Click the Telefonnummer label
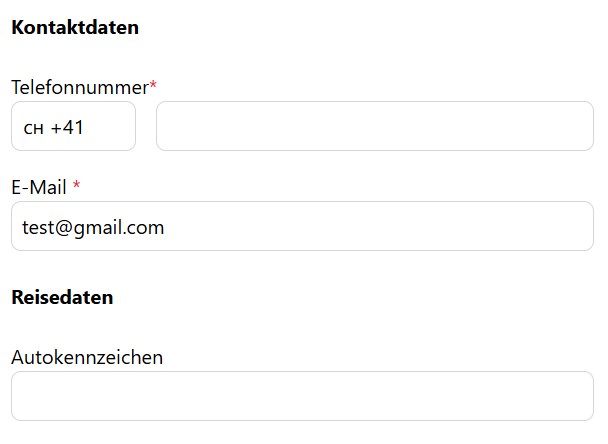 [x=79, y=87]
